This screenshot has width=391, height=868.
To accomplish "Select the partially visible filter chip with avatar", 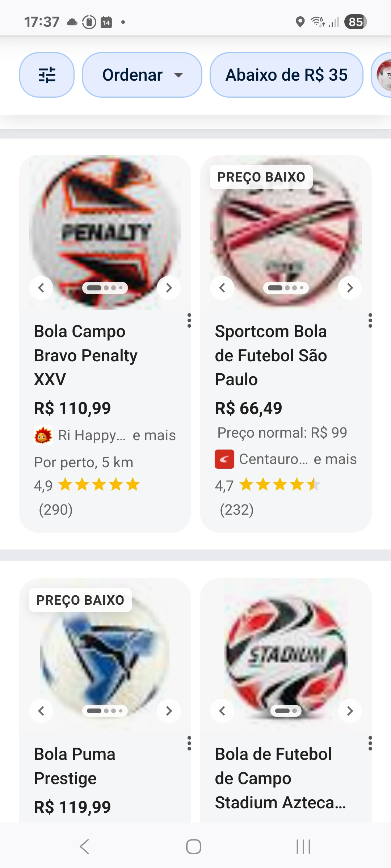I will point(382,75).
